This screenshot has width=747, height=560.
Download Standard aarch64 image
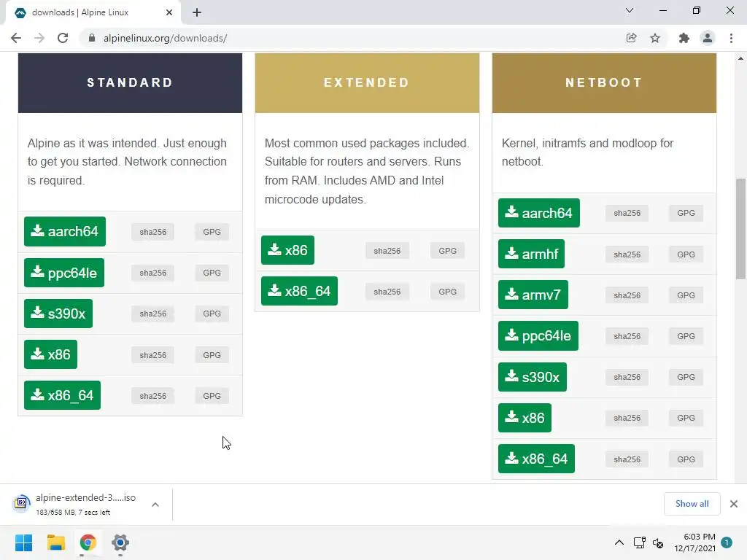tap(65, 231)
